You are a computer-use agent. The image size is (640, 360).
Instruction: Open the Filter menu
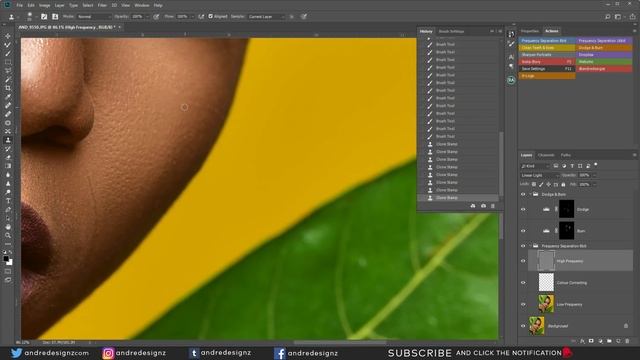102,5
